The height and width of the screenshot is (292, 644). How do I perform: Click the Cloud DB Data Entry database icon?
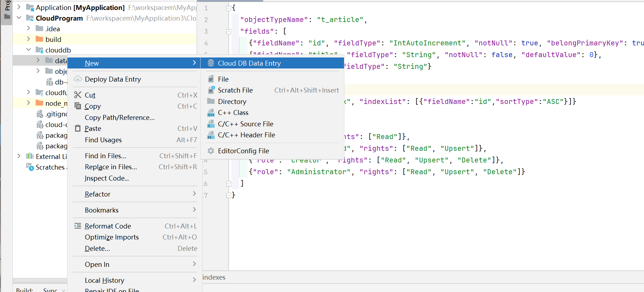click(211, 63)
